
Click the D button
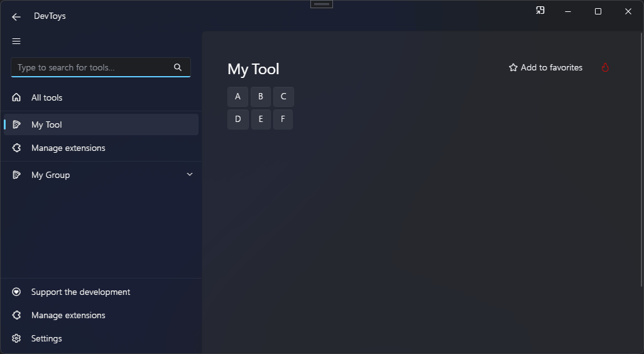point(238,119)
